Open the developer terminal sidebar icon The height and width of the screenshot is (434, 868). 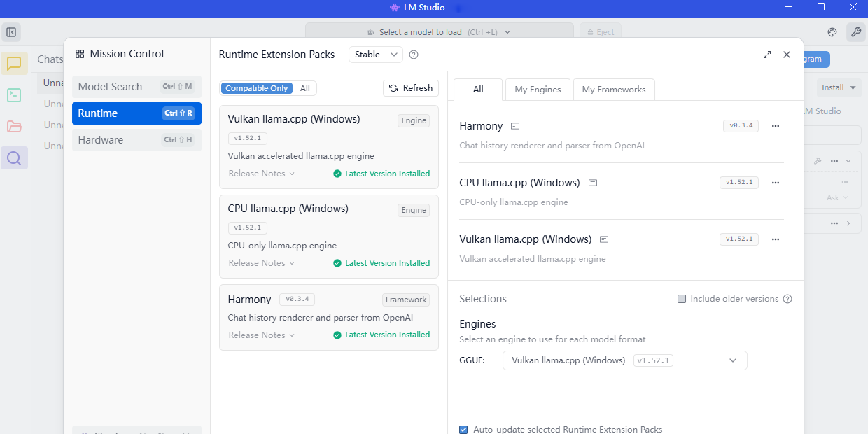point(14,95)
